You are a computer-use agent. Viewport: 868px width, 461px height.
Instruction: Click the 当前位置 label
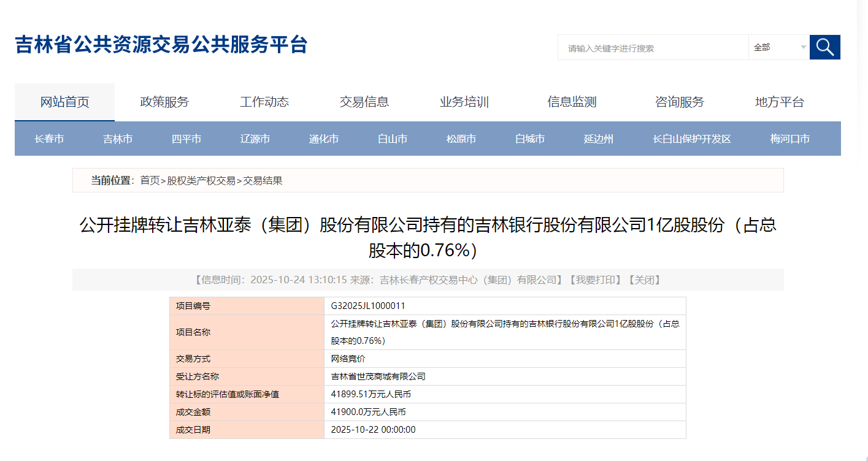pyautogui.click(x=111, y=180)
